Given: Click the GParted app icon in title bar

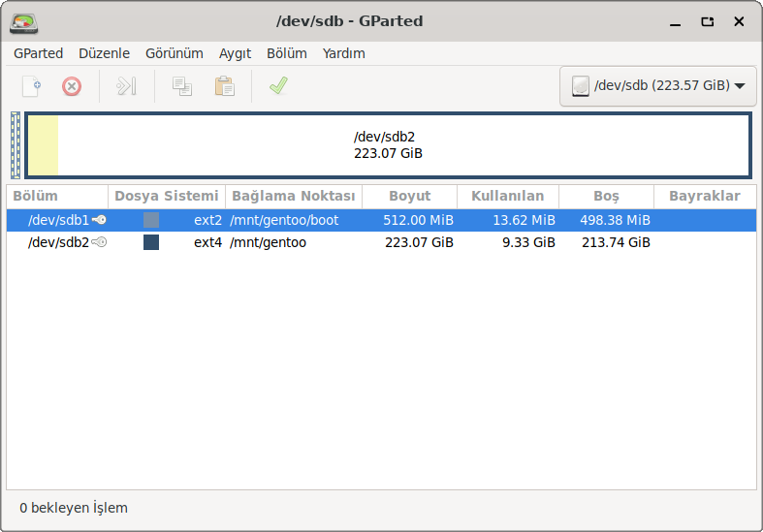Looking at the screenshot, I should coord(24,23).
